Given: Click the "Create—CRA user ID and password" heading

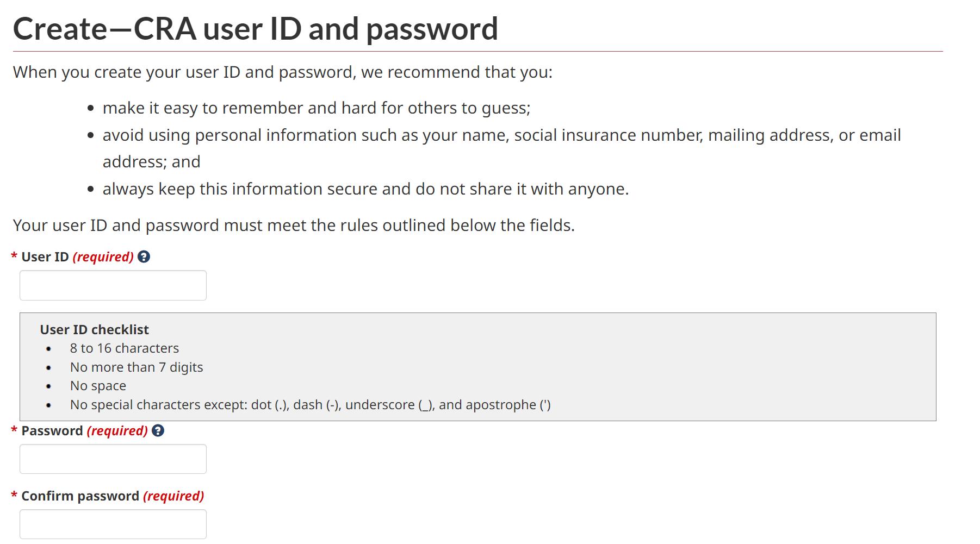Looking at the screenshot, I should tap(255, 28).
